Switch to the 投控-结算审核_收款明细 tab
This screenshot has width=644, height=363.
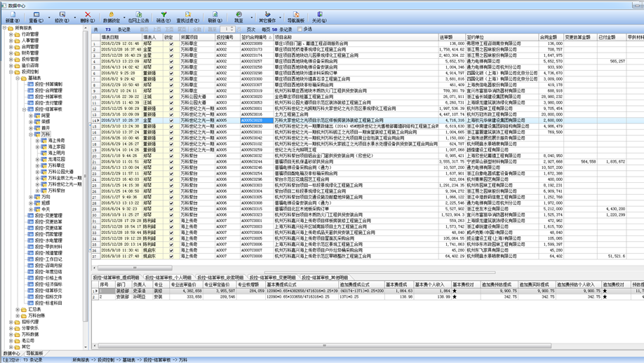220,278
